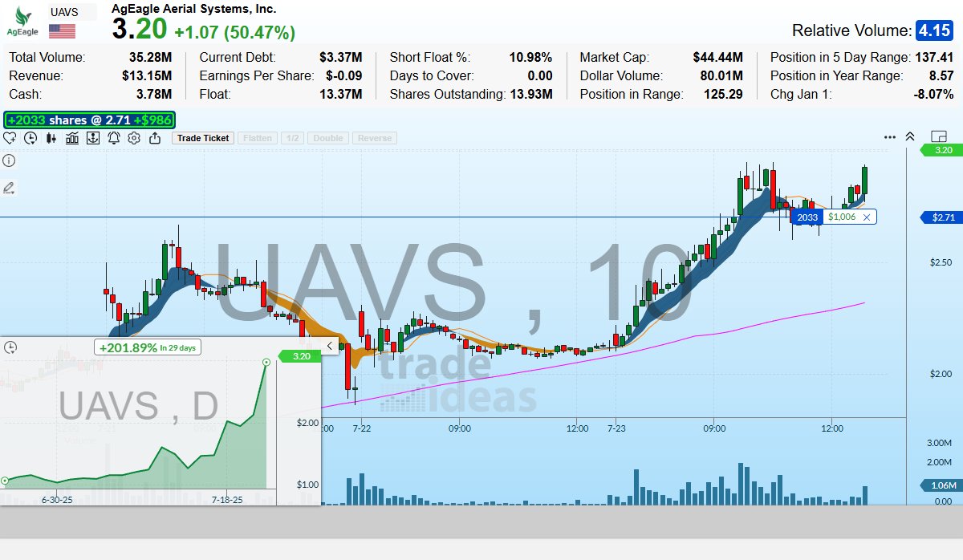Click the Earnings Per Share value $-0.09
This screenshot has width=963, height=560.
pos(343,75)
